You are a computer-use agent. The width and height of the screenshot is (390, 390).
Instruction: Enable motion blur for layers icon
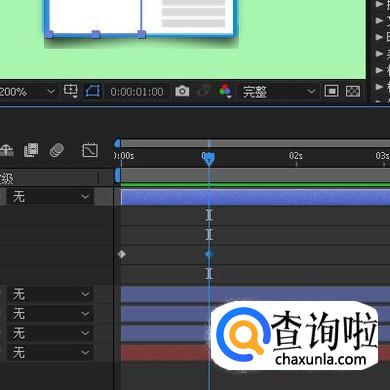[56, 150]
